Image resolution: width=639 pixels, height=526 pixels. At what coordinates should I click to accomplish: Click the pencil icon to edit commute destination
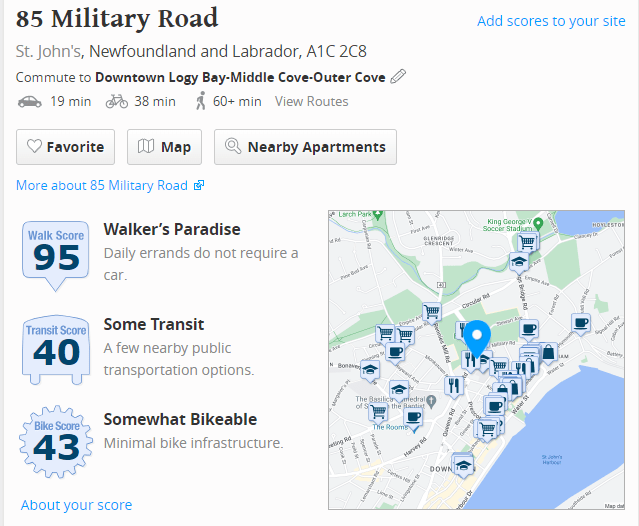pos(398,77)
